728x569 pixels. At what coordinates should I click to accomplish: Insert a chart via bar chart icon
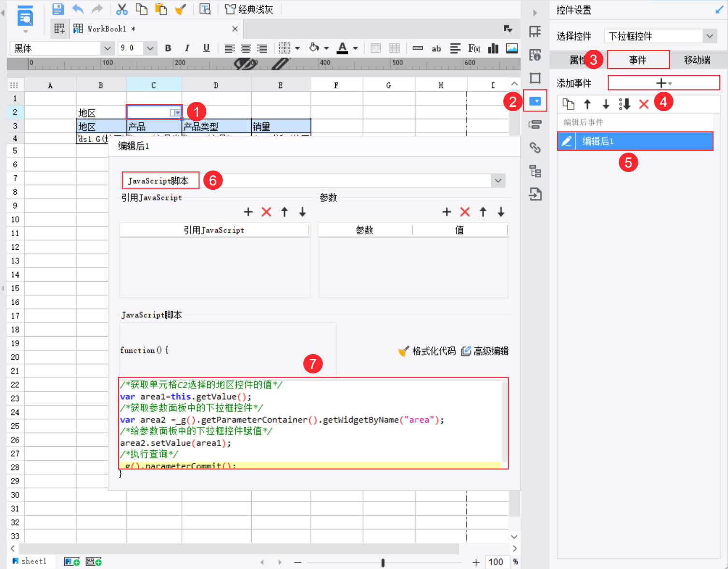click(493, 48)
